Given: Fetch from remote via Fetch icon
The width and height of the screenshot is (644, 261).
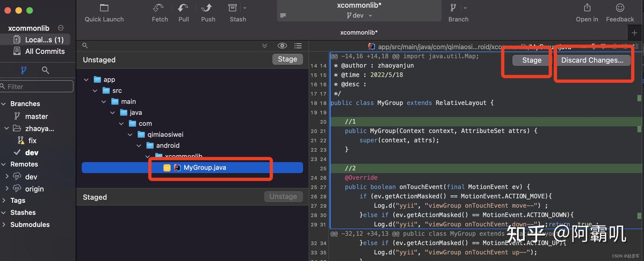Looking at the screenshot, I should pyautogui.click(x=159, y=8).
